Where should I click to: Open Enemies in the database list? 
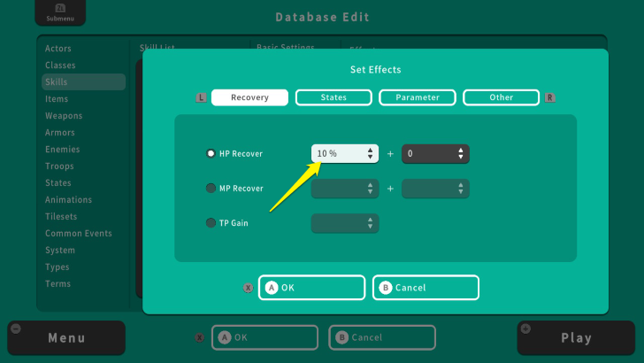click(x=63, y=150)
